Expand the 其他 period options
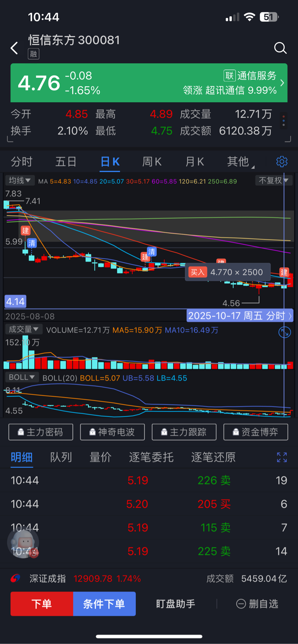This screenshot has width=298, height=644. [x=241, y=162]
